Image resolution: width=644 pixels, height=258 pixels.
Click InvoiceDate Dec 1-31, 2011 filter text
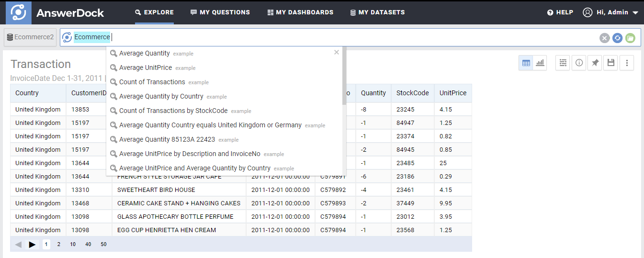[x=56, y=78]
